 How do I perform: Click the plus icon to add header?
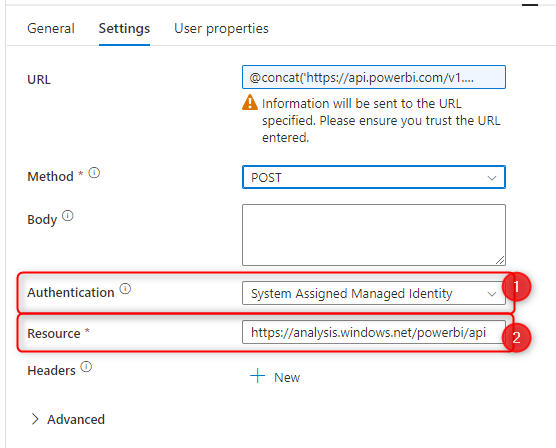point(257,376)
